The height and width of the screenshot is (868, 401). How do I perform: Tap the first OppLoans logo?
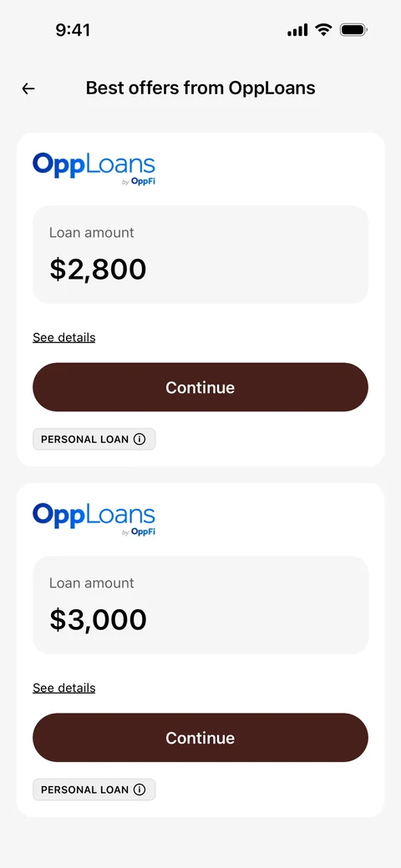(94, 169)
